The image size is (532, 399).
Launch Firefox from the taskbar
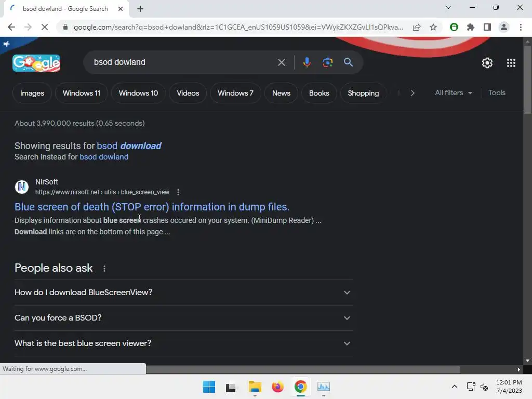[277, 387]
